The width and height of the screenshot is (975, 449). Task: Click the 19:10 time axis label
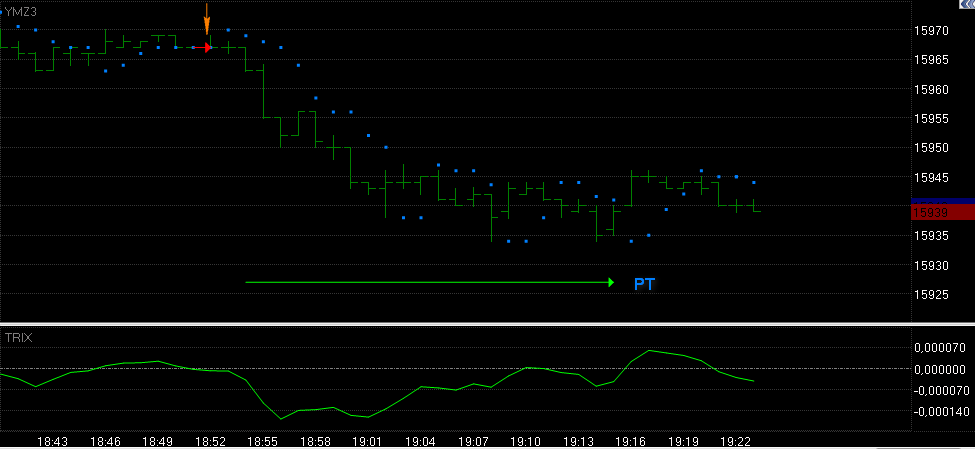[525, 441]
